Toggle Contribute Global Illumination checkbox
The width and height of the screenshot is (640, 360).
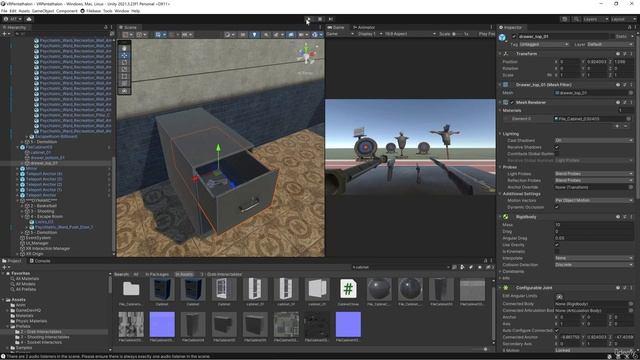557,154
